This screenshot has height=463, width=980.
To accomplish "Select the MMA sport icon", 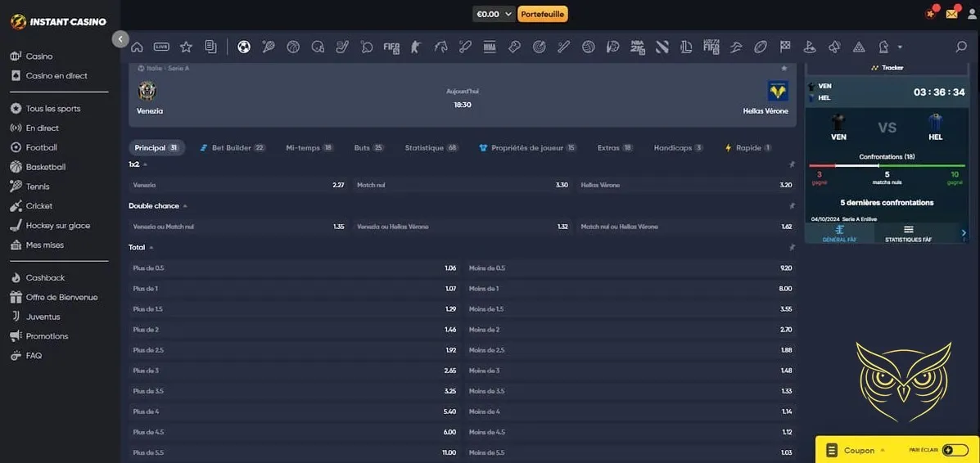I will coord(490,47).
